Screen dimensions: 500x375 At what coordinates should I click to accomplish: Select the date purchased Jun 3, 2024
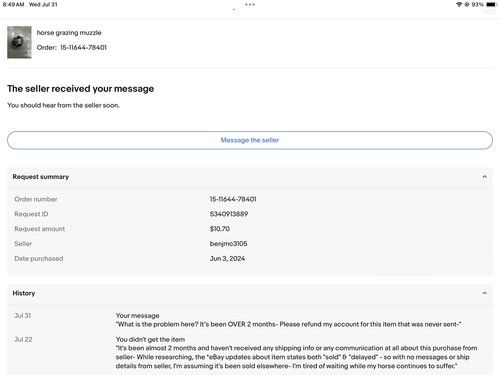pos(227,259)
